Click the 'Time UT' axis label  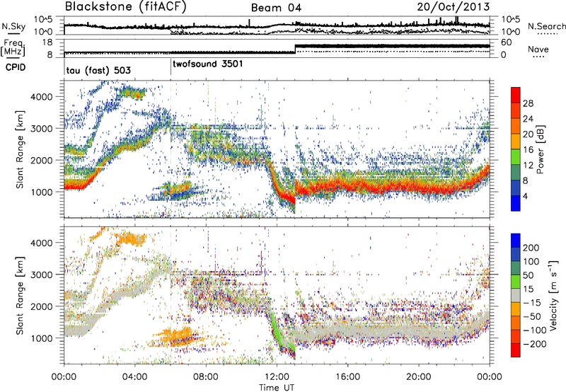(x=277, y=387)
